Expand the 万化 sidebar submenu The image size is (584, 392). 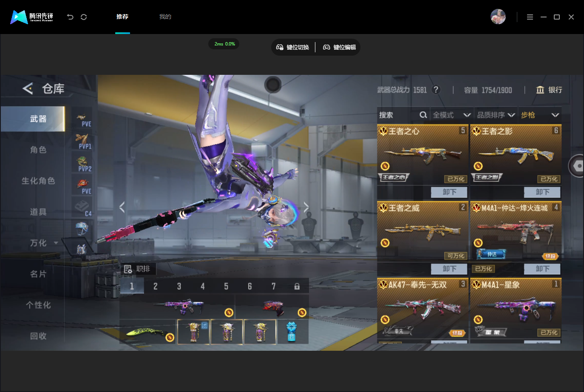coord(56,243)
